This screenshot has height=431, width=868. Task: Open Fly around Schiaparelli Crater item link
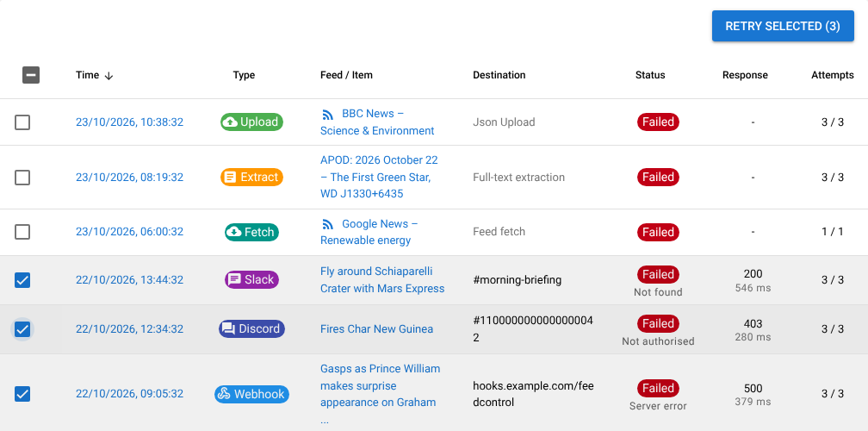tap(382, 280)
